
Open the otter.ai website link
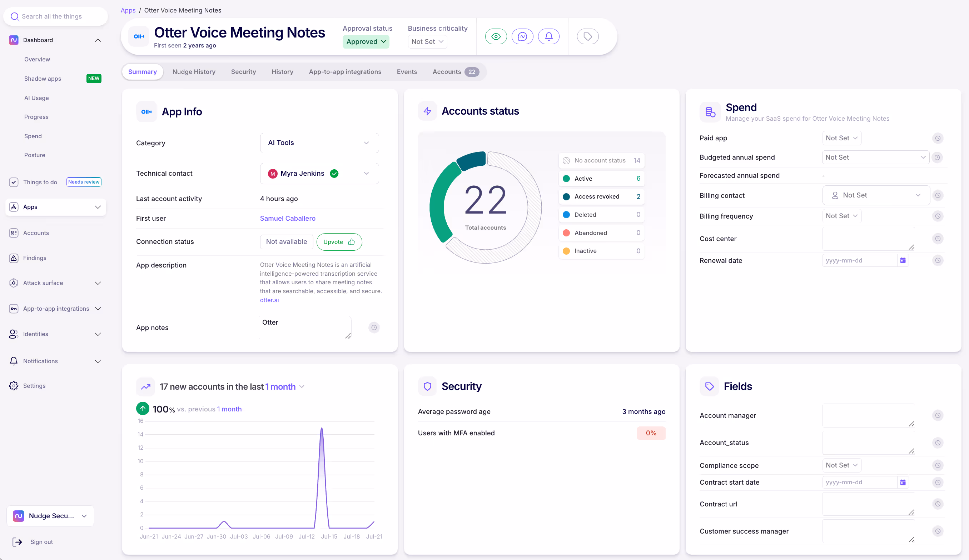click(x=269, y=300)
